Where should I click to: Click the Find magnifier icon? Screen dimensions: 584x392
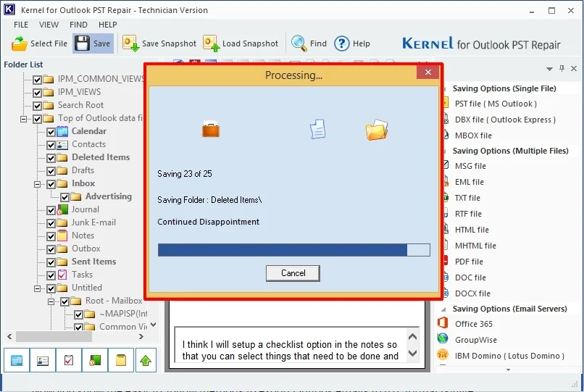click(x=299, y=43)
